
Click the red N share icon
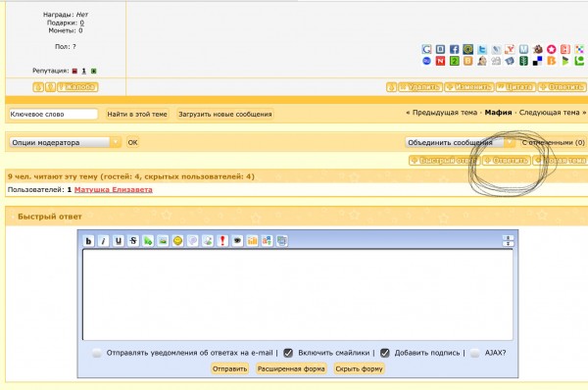440,61
